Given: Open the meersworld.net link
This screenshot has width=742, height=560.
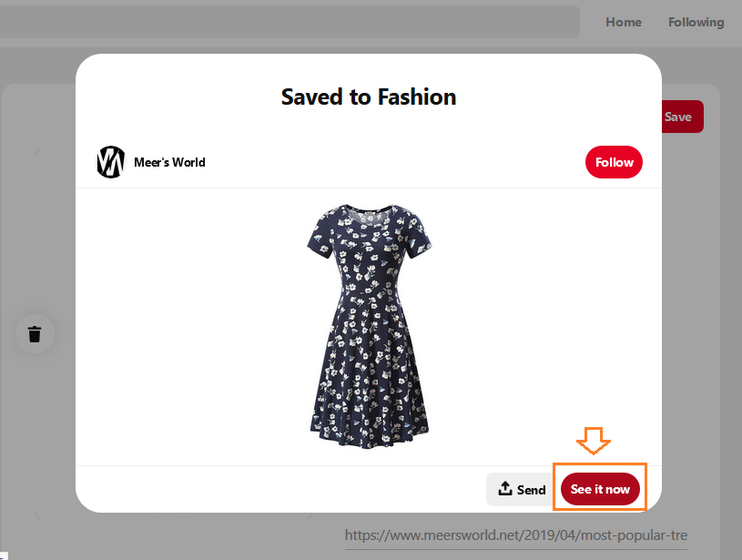Looking at the screenshot, I should tap(516, 535).
